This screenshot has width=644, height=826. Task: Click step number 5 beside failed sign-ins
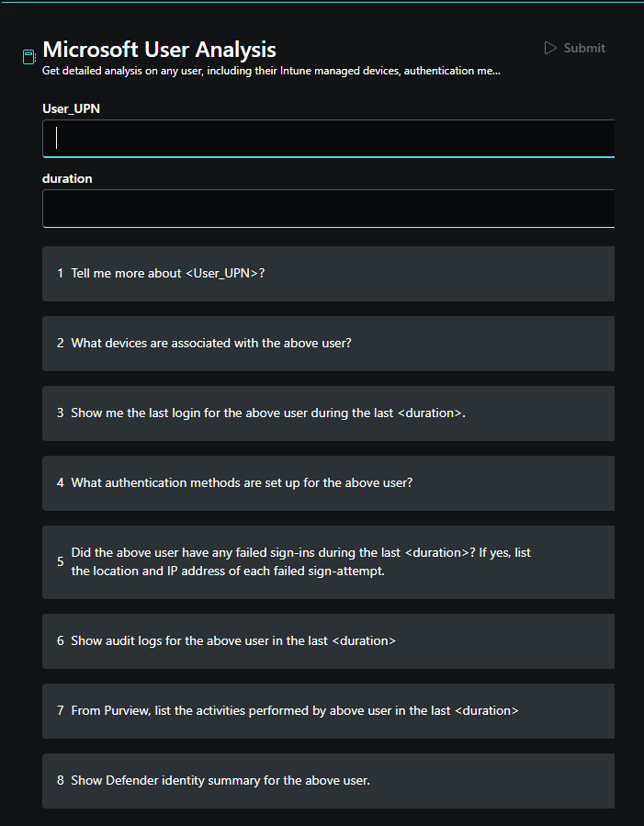pyautogui.click(x=60, y=561)
